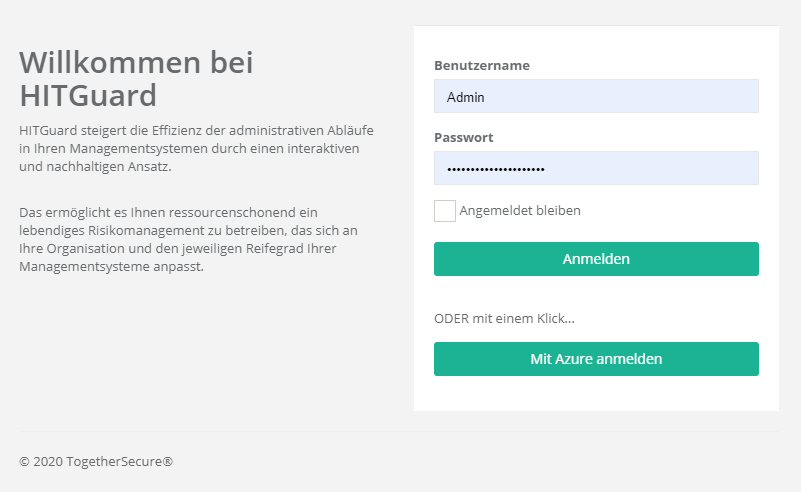Click the "© 2020 TogetherSecure®" footer text
The width and height of the screenshot is (801, 492).
[96, 462]
